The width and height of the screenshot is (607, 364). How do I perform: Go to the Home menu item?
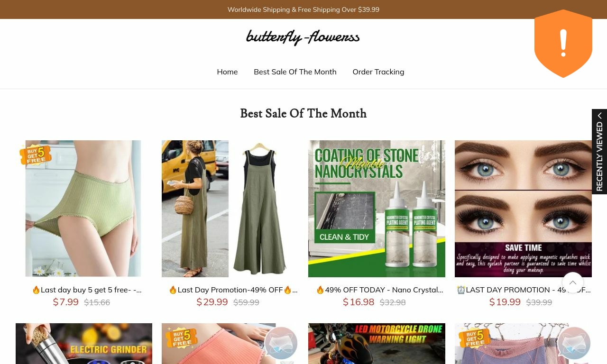tap(227, 72)
